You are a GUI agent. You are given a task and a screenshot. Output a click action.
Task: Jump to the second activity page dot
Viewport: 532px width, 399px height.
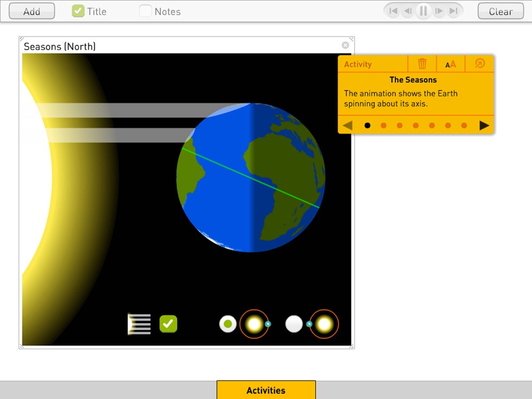coord(384,126)
